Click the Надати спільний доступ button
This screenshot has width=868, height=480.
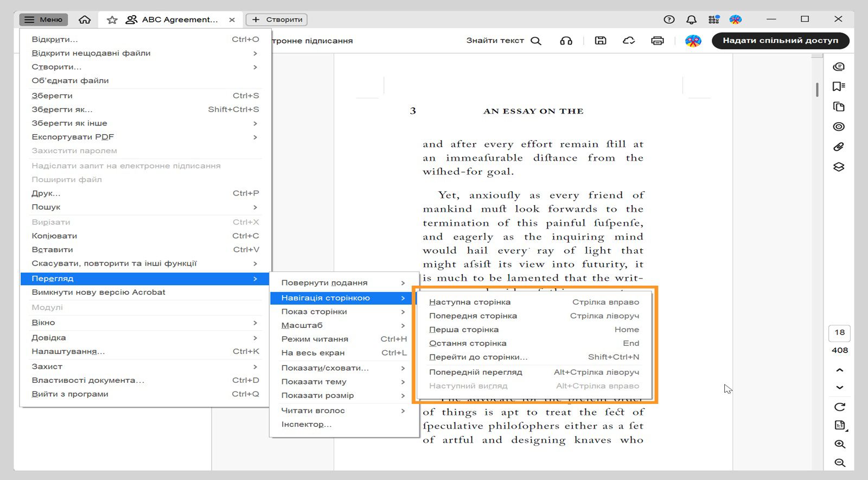[x=780, y=41]
